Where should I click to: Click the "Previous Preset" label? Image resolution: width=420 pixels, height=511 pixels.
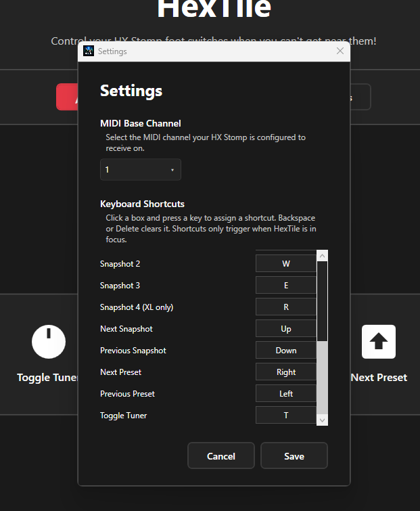[127, 394]
